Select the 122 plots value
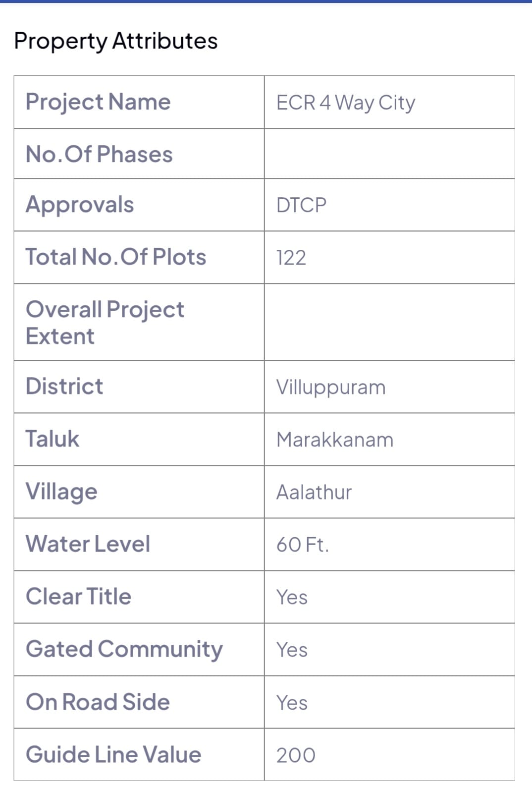 (291, 258)
